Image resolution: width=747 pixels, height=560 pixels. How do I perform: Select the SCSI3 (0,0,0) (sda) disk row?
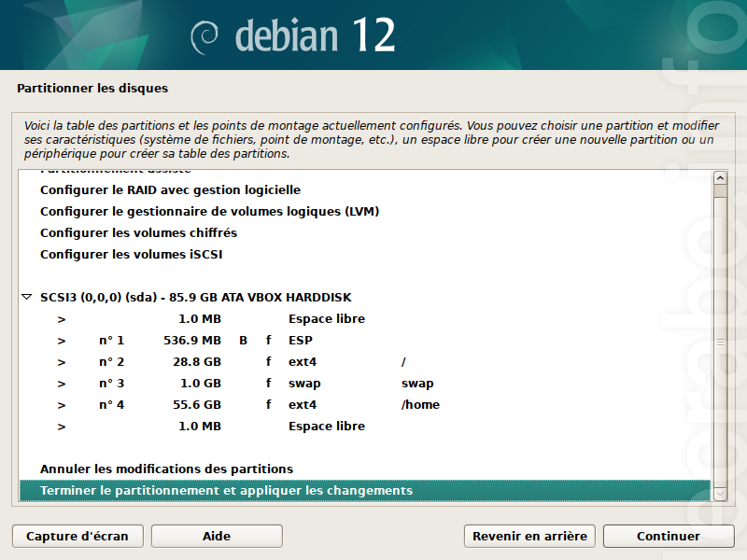coord(365,297)
